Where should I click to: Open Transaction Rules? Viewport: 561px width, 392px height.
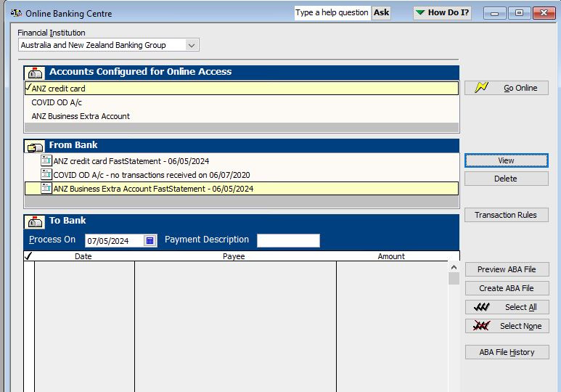[507, 215]
